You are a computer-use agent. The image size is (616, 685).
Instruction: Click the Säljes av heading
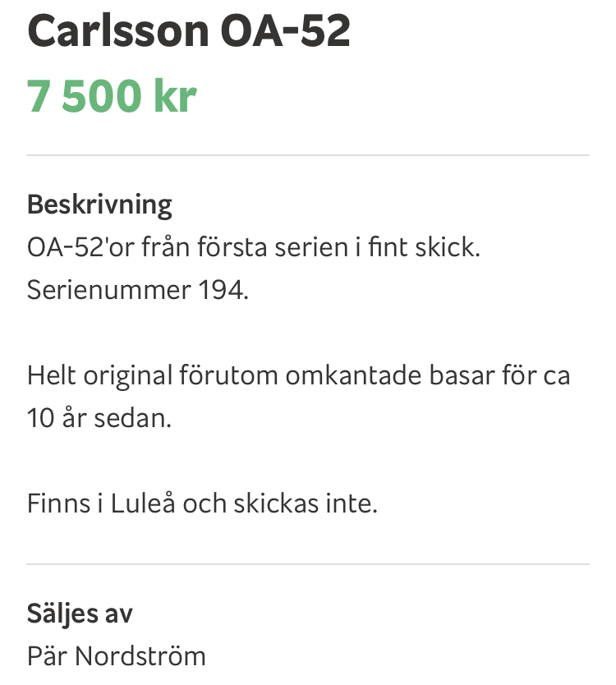[80, 614]
